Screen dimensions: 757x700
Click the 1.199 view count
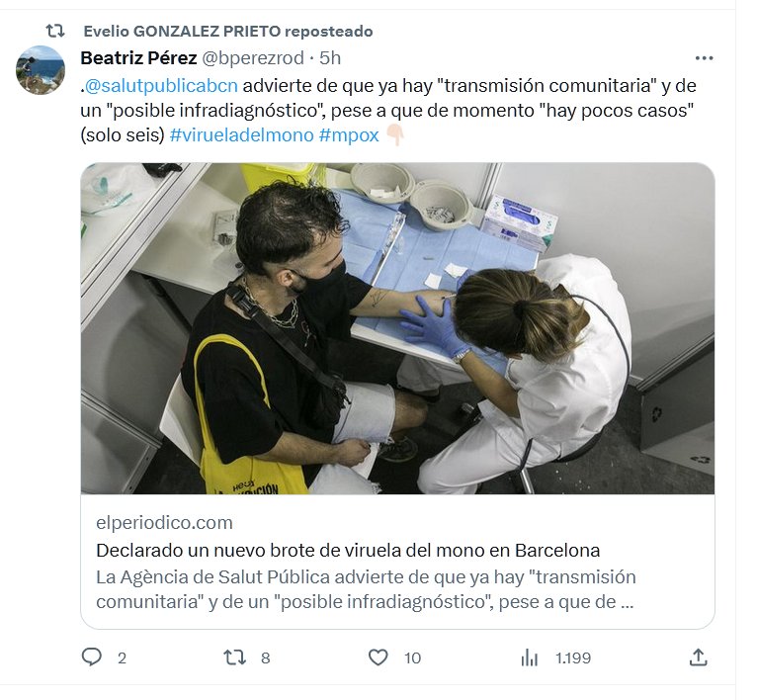coord(573,657)
